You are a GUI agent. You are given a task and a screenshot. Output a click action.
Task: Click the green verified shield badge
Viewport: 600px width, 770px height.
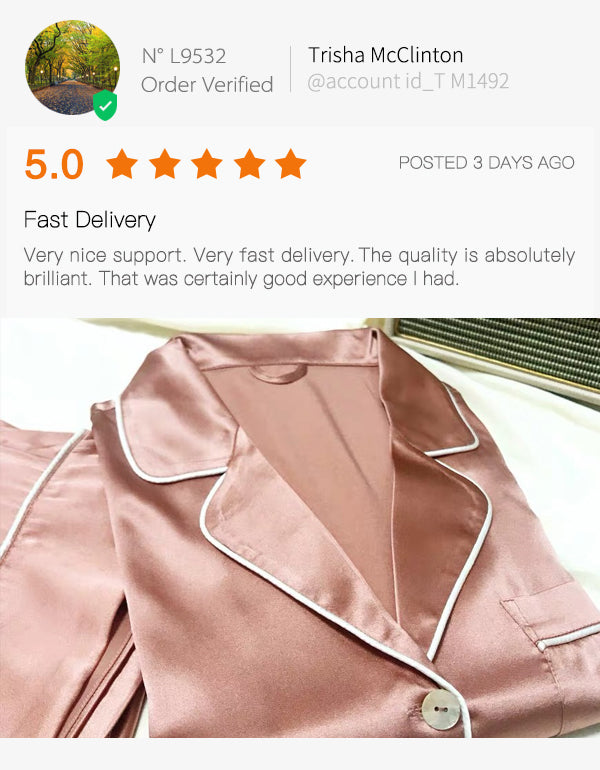tap(105, 105)
